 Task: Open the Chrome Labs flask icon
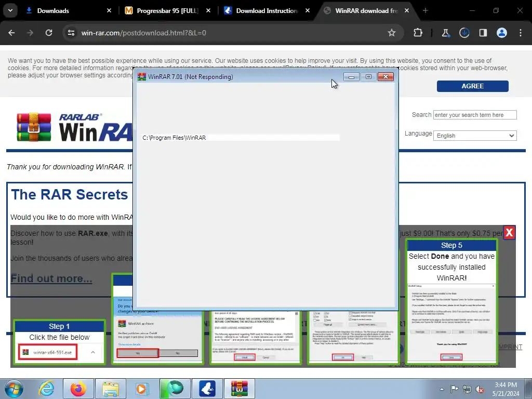(445, 33)
